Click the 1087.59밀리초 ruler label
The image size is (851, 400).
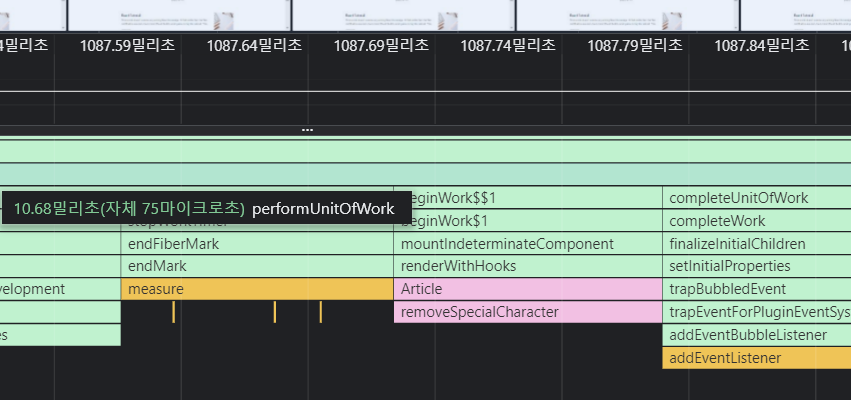(128, 45)
